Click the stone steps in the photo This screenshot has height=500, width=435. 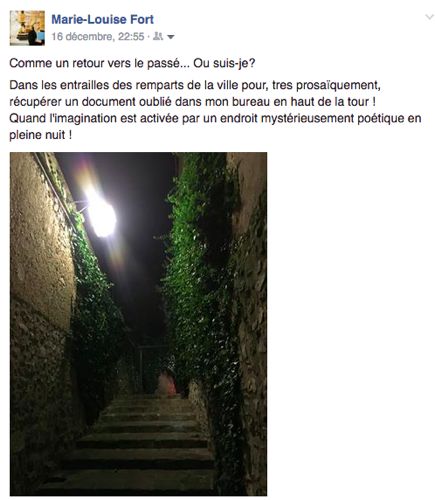(x=143, y=443)
